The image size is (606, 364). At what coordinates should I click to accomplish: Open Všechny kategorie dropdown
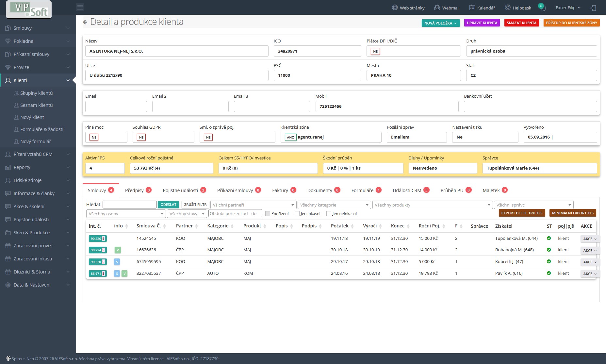click(x=334, y=205)
